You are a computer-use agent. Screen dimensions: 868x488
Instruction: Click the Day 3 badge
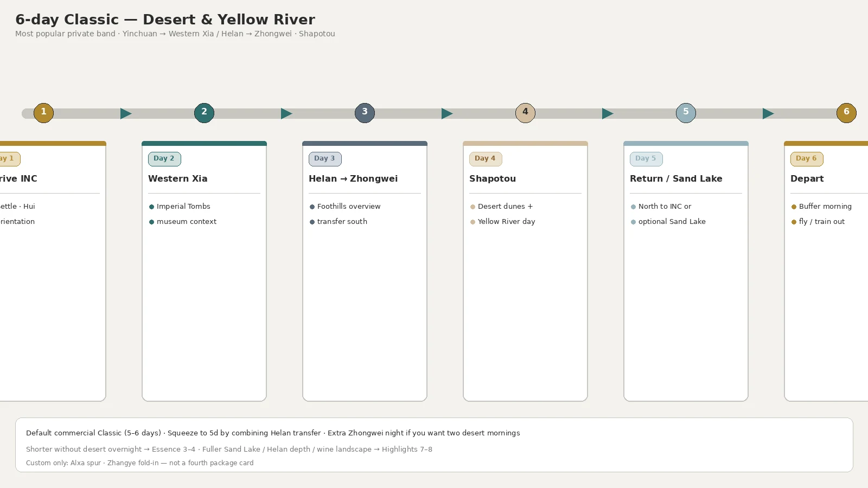click(325, 159)
